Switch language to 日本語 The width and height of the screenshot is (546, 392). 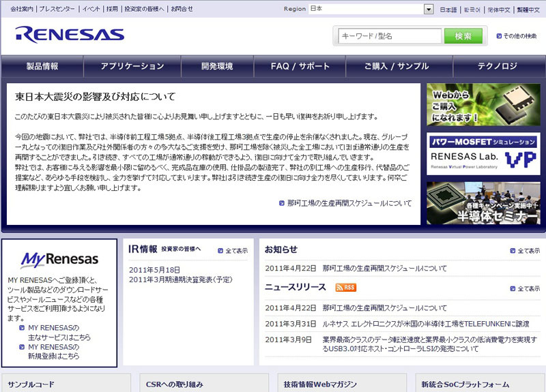point(448,10)
